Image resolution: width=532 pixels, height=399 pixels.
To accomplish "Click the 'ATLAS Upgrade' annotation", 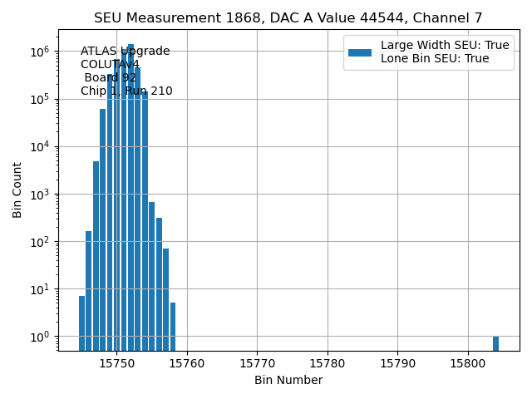I will (x=125, y=52).
